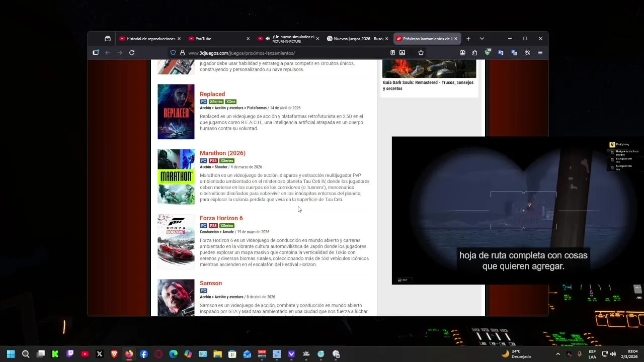Open the Replaced game title link

(212, 94)
